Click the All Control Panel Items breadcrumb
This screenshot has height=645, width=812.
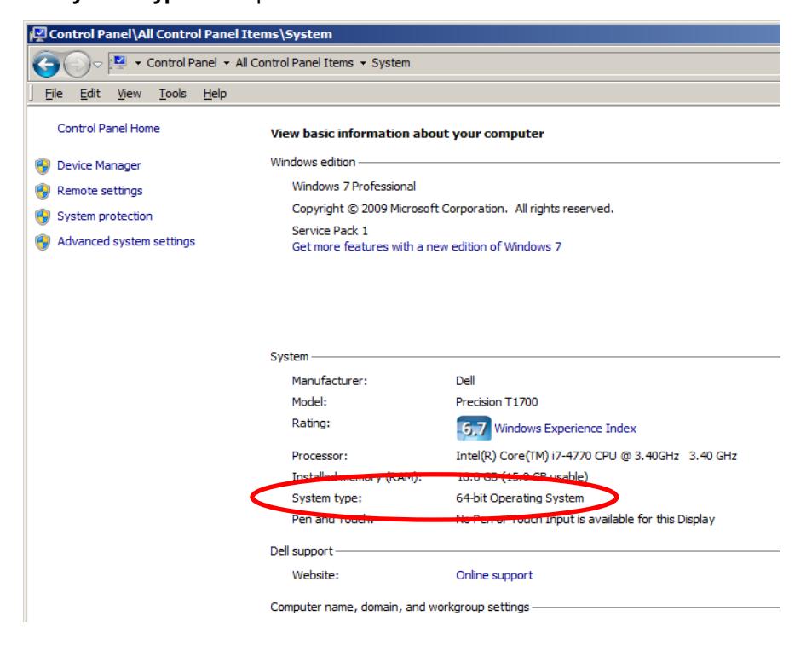coord(294,63)
